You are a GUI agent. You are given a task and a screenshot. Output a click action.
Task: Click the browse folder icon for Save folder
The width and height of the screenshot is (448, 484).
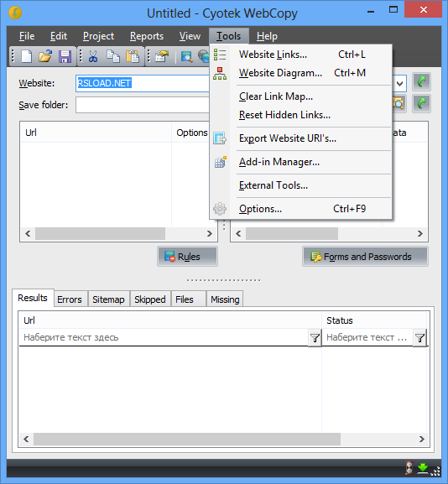399,103
